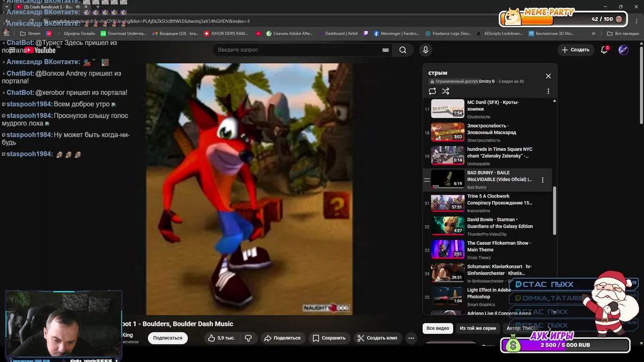Close the стрым playlist panel
Viewport: 644px width, 362px height.
tap(548, 76)
